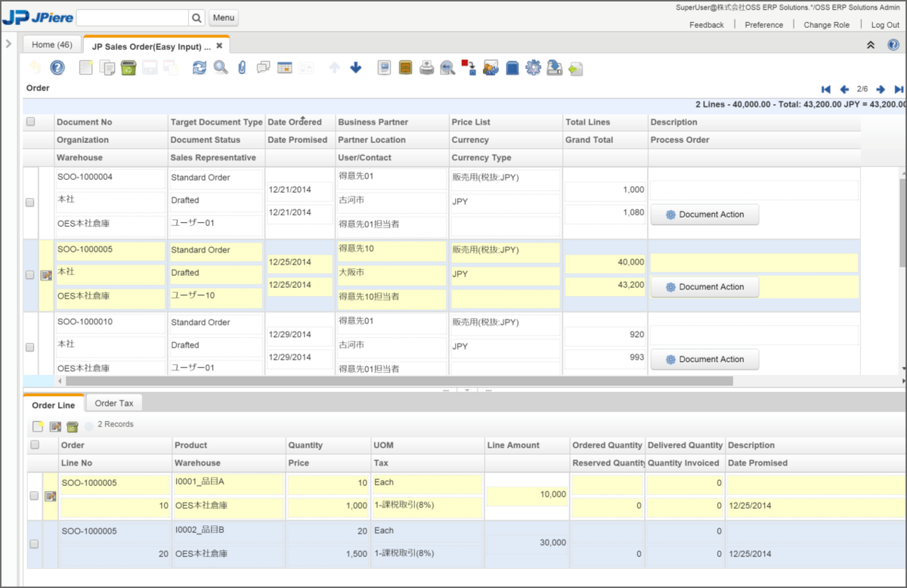Tick the checkbox for order SOO-1000004
Screen dimensions: 907x588
pyautogui.click(x=30, y=203)
